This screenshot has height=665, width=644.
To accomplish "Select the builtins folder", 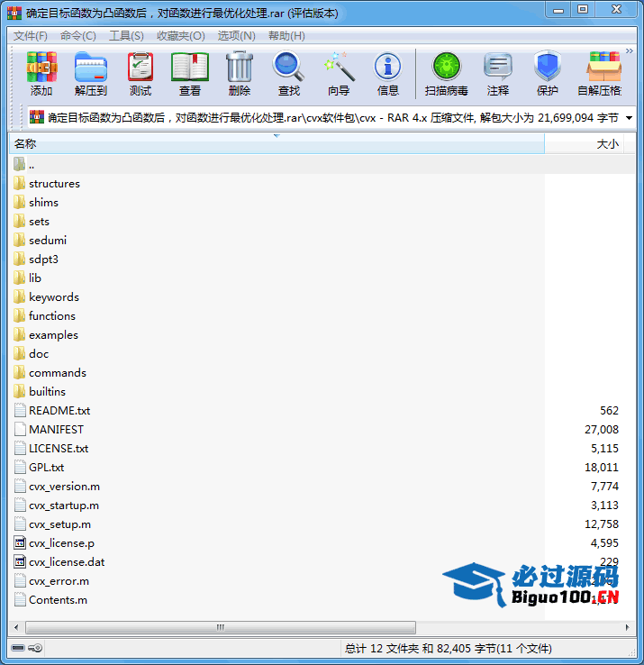I will 47,392.
